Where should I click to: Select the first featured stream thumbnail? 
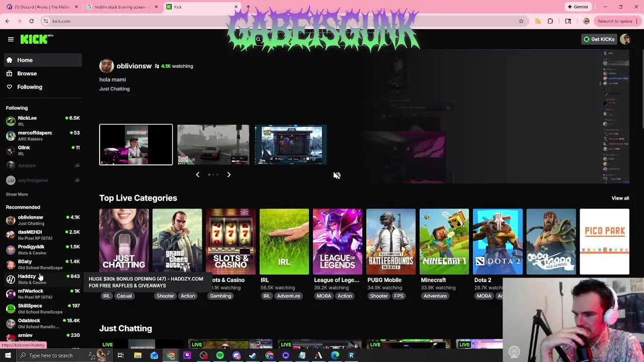[136, 144]
